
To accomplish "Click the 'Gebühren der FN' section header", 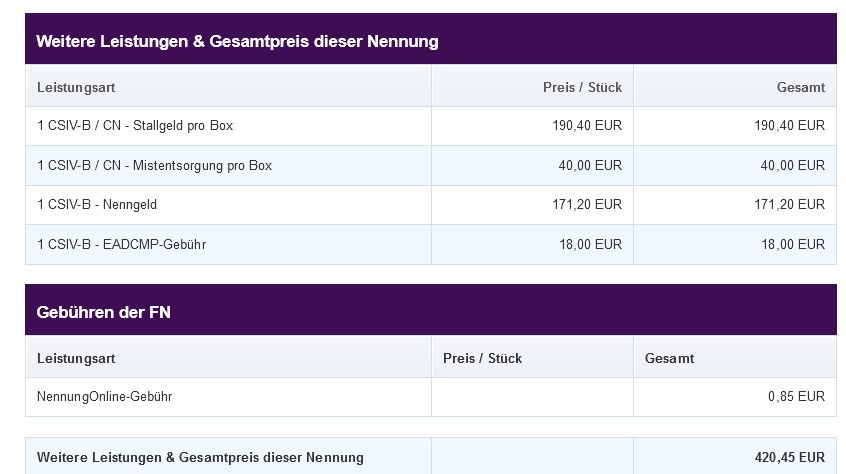I will (x=104, y=312).
